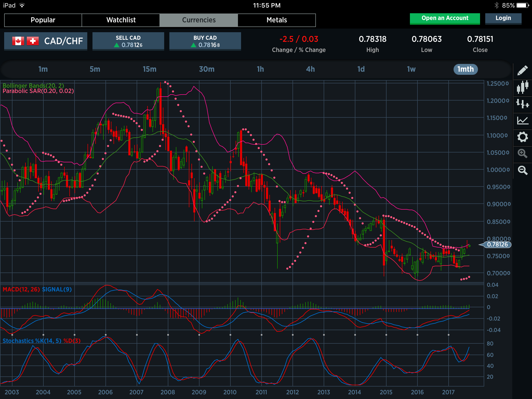Select the 4h timeframe
This screenshot has height=399, width=532.
tap(310, 69)
